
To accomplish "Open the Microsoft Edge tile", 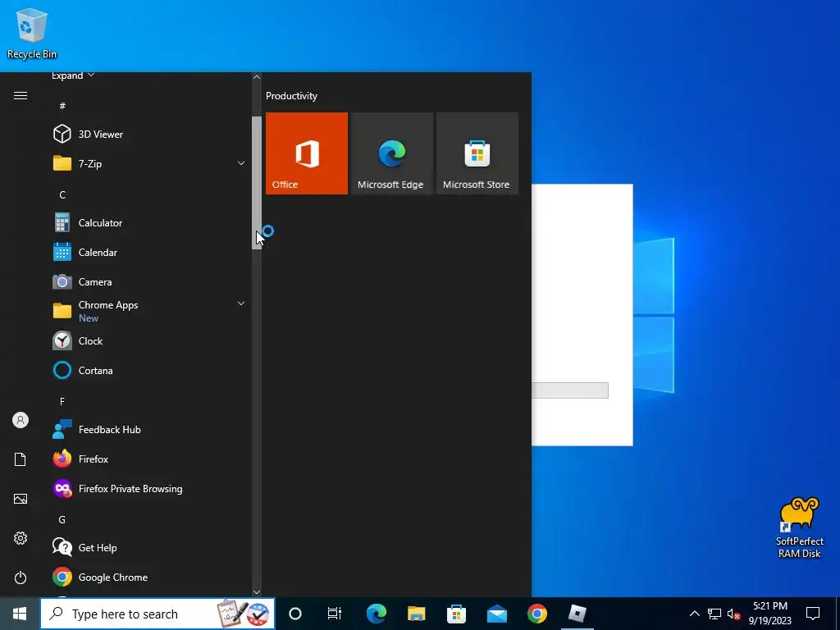I will tap(391, 153).
